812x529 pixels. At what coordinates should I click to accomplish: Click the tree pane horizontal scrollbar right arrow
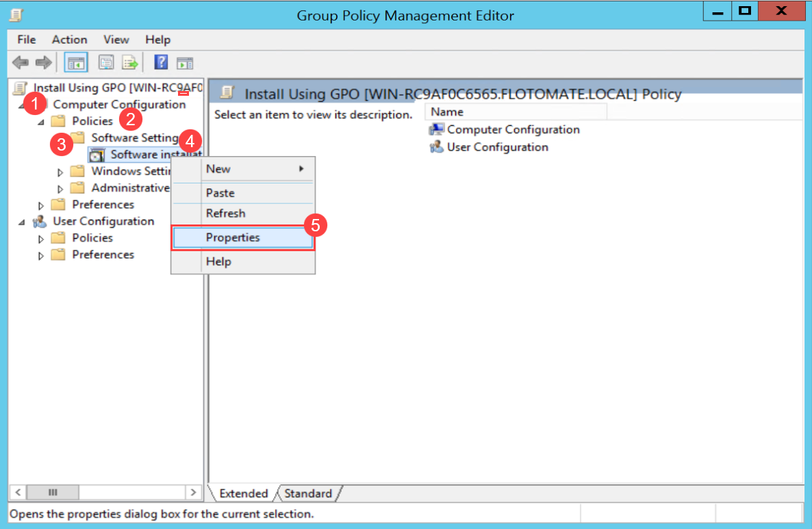click(194, 492)
